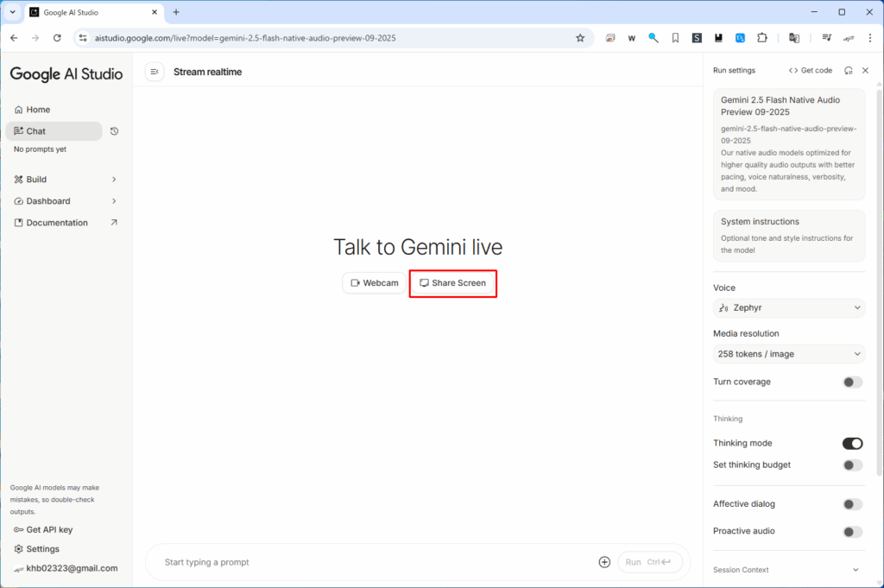Click the reset settings icon beside Get code
The image size is (884, 588).
coord(848,71)
